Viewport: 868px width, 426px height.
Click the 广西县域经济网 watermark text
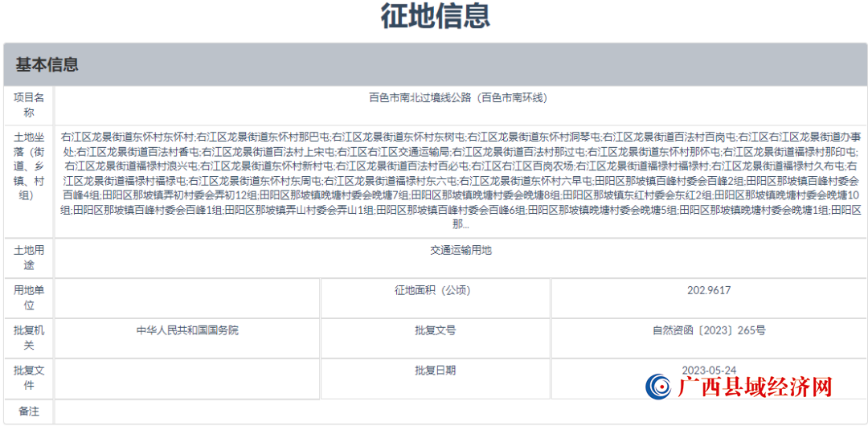[x=754, y=387]
